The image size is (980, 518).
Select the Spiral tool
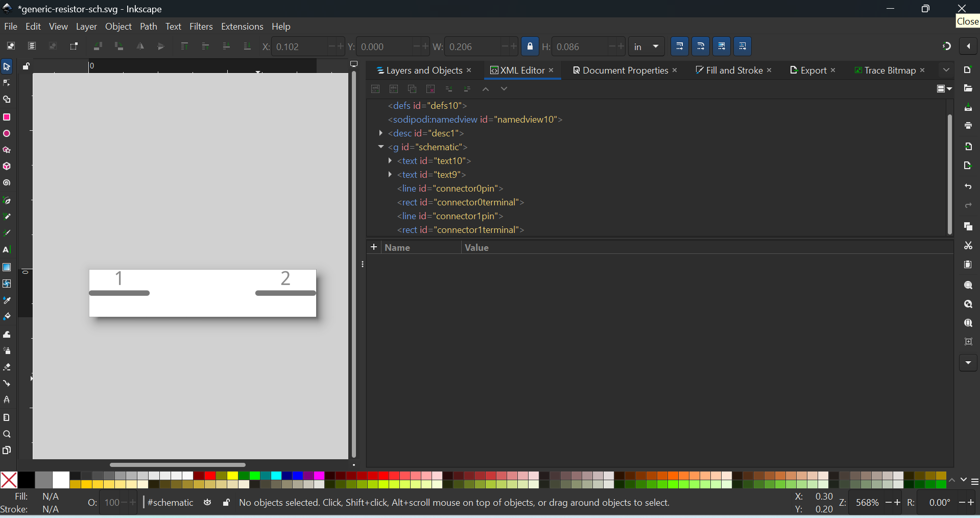click(x=7, y=183)
